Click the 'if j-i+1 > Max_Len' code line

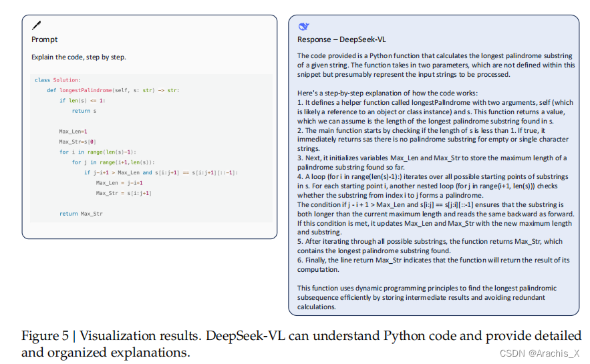(161, 172)
